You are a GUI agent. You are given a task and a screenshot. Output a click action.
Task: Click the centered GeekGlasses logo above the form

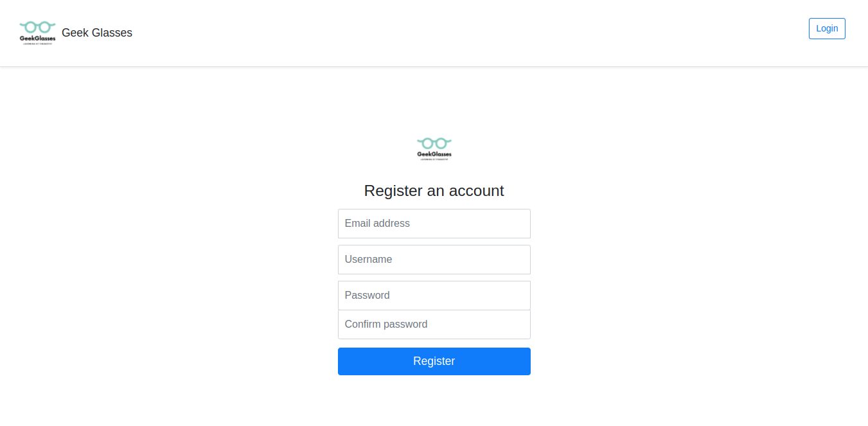pyautogui.click(x=434, y=149)
